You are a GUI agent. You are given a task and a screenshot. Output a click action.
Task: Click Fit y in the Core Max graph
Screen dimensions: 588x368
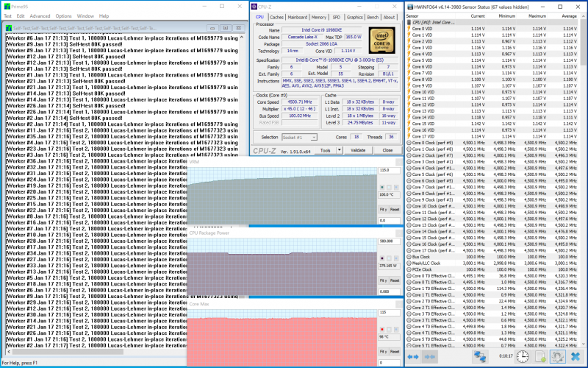click(383, 352)
